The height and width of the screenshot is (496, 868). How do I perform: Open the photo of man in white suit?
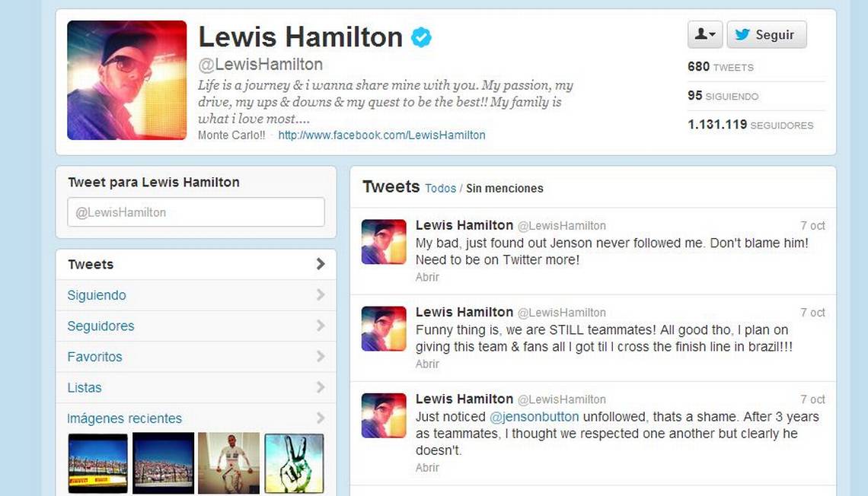click(x=228, y=463)
